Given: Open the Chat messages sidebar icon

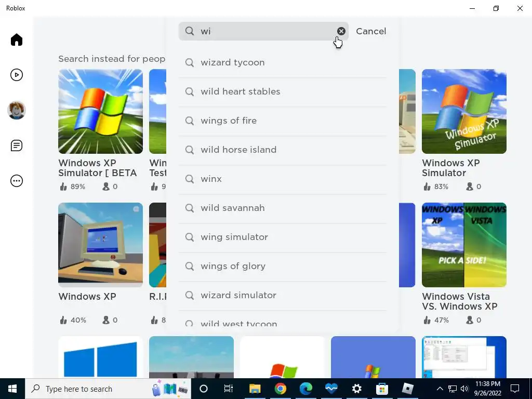Looking at the screenshot, I should (16, 145).
